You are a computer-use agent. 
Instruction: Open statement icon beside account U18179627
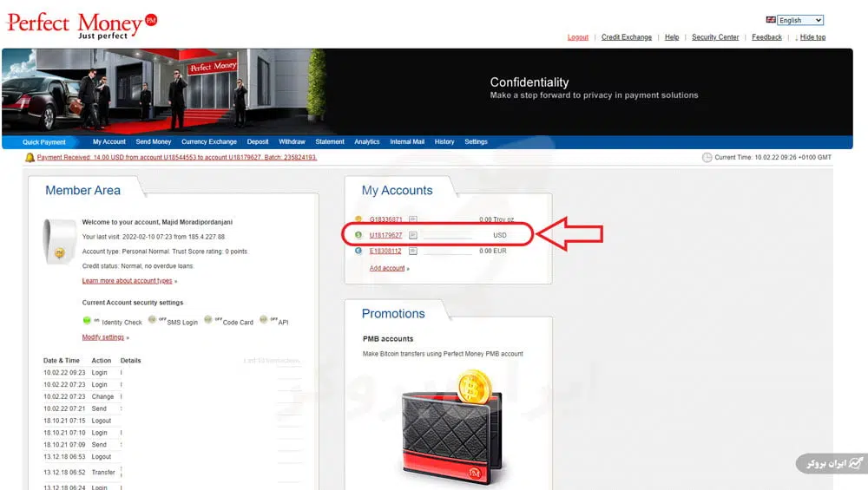point(413,235)
